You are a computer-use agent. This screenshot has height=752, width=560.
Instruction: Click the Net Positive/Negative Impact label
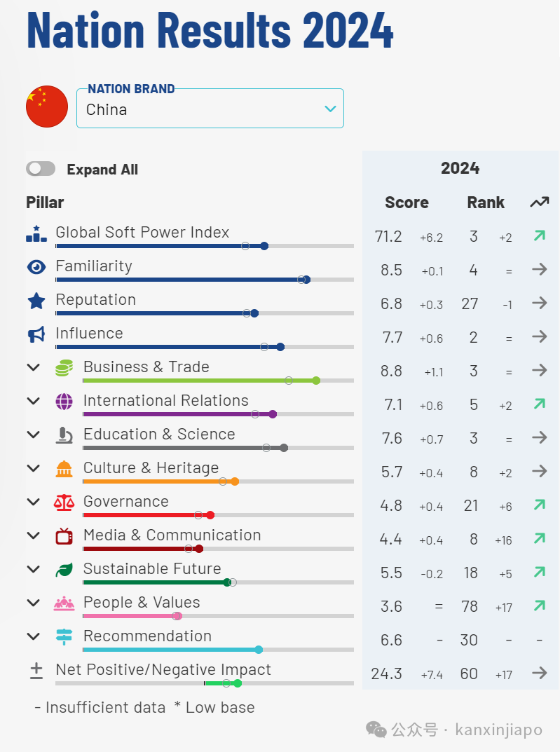coord(163,669)
